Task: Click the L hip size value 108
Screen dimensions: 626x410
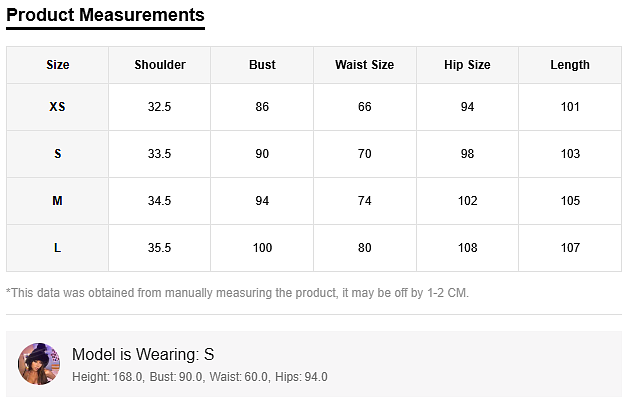Action: coord(467,248)
